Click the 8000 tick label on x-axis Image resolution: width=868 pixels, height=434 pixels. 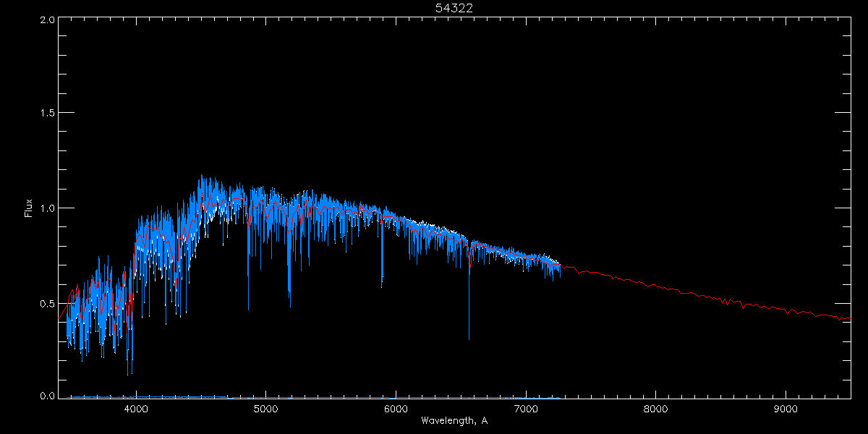pos(656,408)
